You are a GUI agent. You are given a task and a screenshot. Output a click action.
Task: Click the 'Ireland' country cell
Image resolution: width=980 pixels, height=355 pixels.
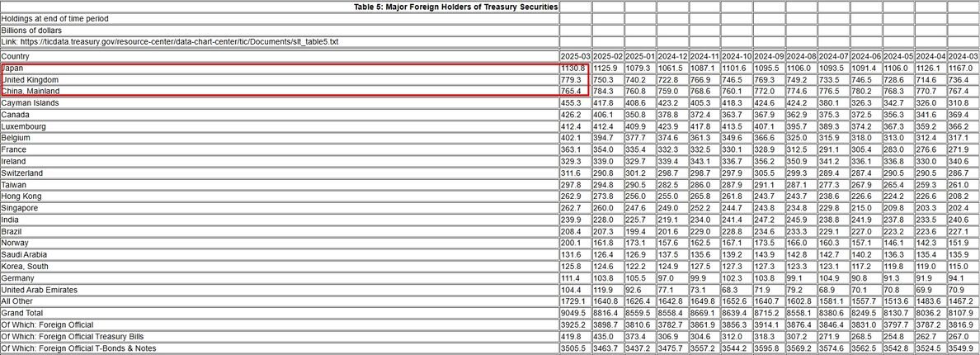(x=280, y=161)
